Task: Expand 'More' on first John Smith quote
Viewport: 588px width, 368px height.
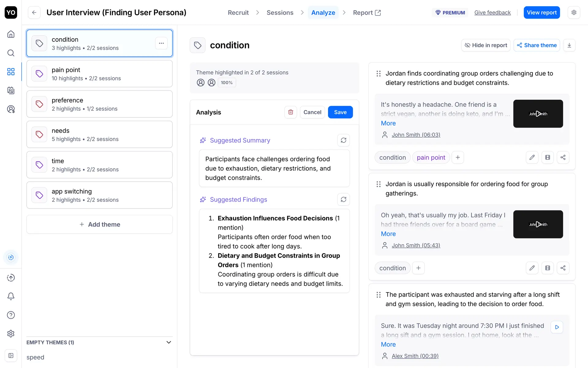Action: 388,123
